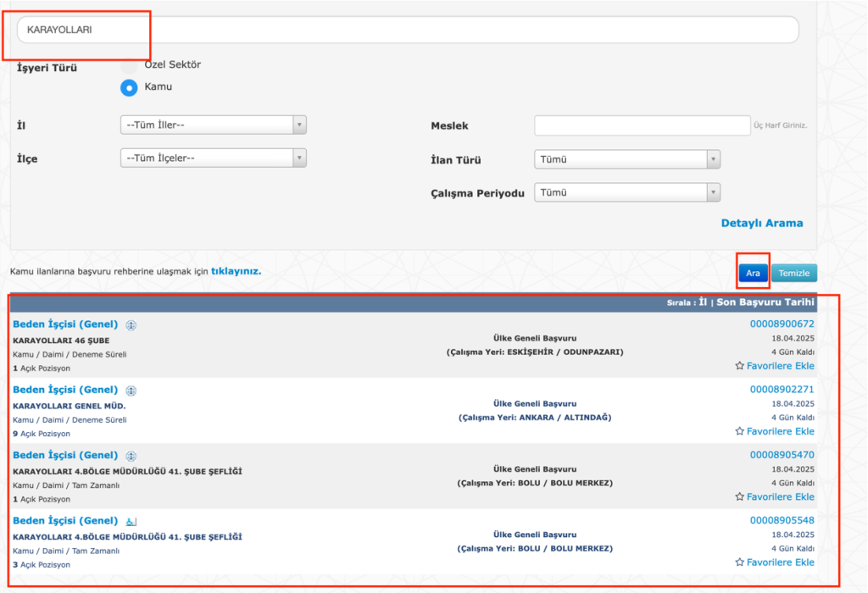Select the Kamu radio button
This screenshot has width=868, height=593.
(129, 87)
